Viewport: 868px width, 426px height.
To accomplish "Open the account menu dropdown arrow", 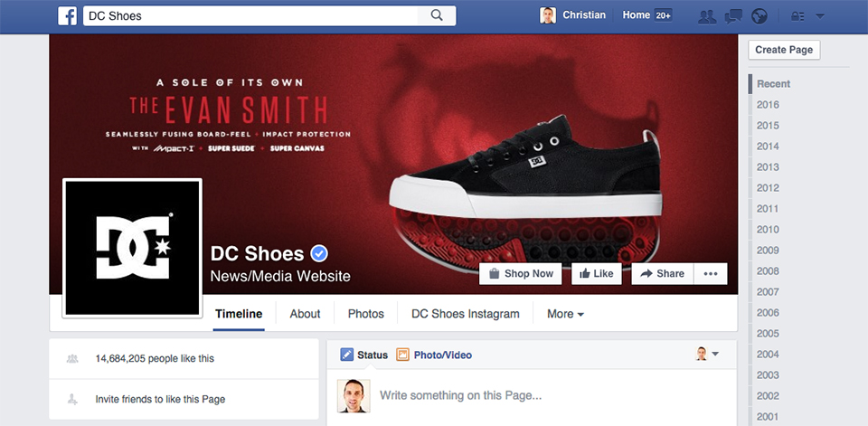I will (820, 16).
